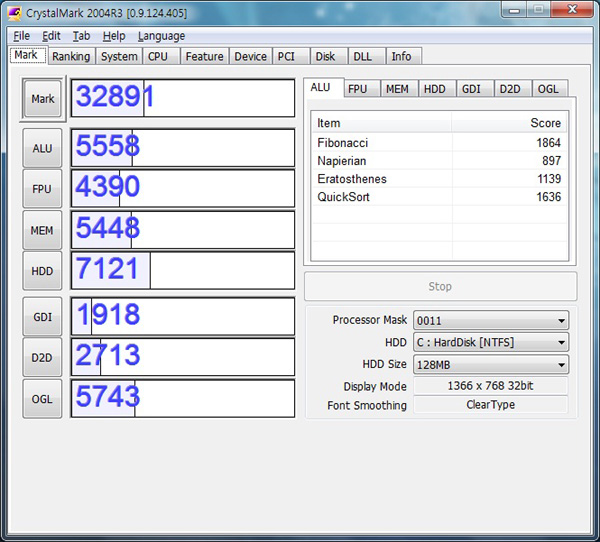The height and width of the screenshot is (542, 600).
Task: Click the Mark benchmark button
Action: [42, 99]
